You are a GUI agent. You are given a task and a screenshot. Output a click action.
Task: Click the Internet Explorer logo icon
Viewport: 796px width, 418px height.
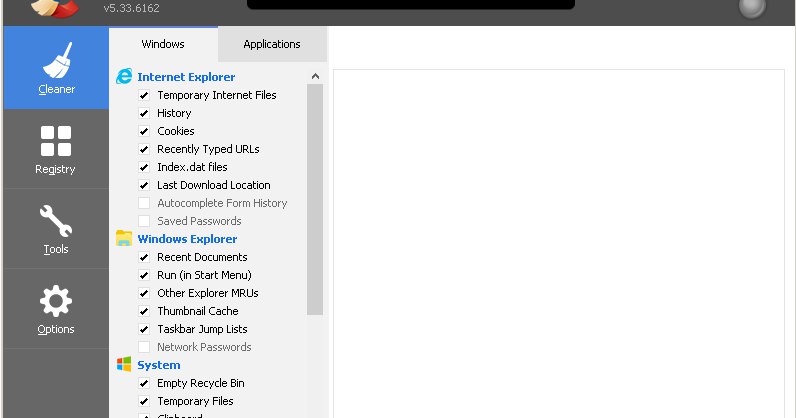coord(124,77)
